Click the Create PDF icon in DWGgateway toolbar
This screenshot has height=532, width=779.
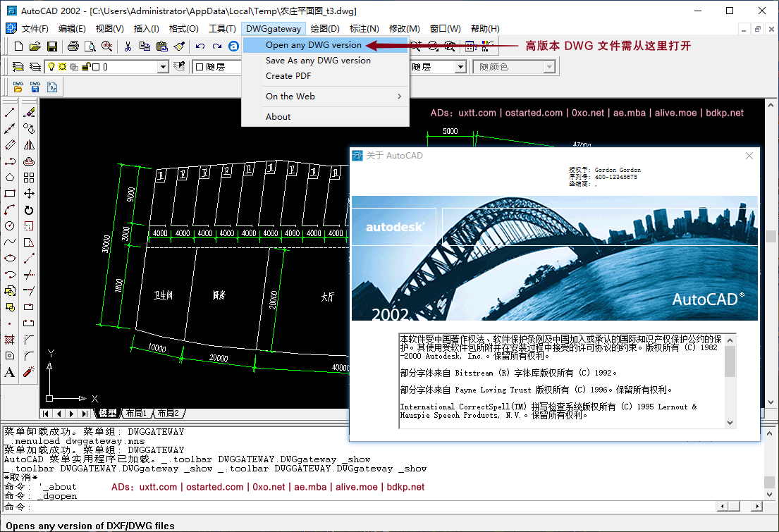coord(51,87)
